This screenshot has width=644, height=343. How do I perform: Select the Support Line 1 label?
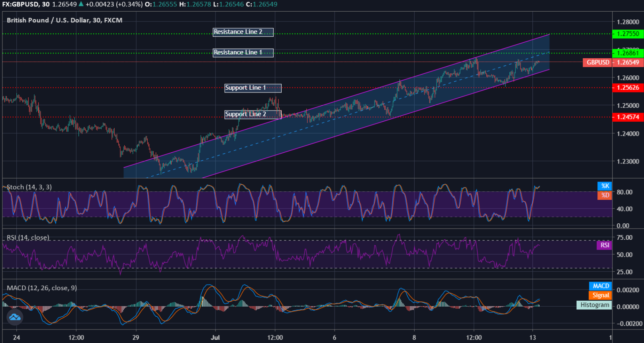coord(253,88)
